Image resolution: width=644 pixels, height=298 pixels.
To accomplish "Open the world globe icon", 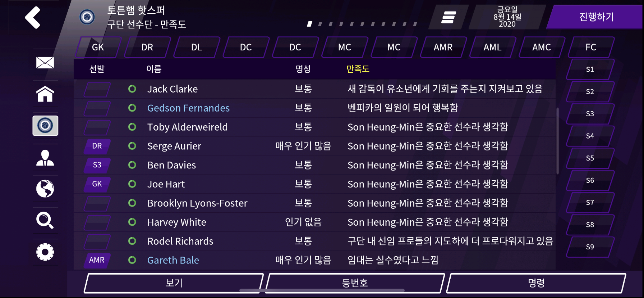I will [45, 189].
